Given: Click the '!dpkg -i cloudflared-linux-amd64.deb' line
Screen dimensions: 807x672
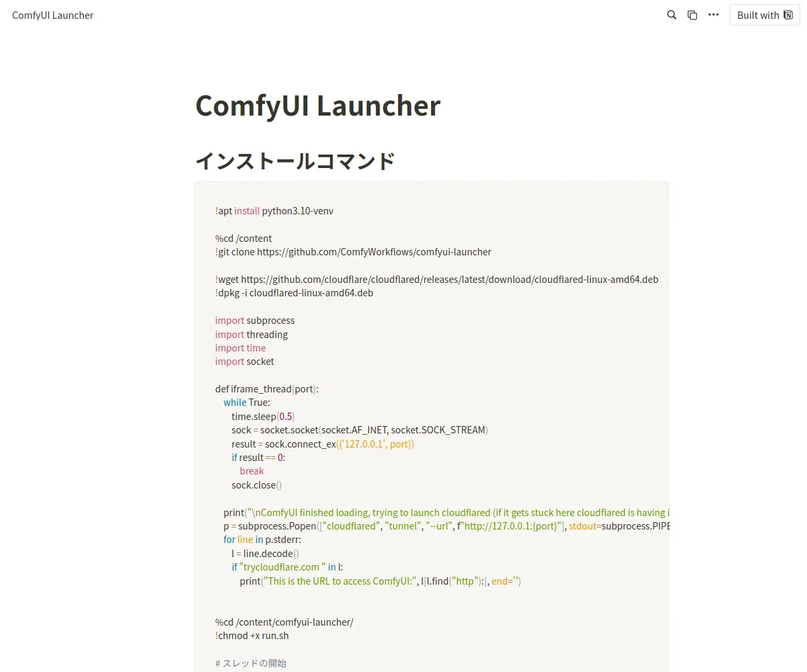Looking at the screenshot, I should coord(294,293).
